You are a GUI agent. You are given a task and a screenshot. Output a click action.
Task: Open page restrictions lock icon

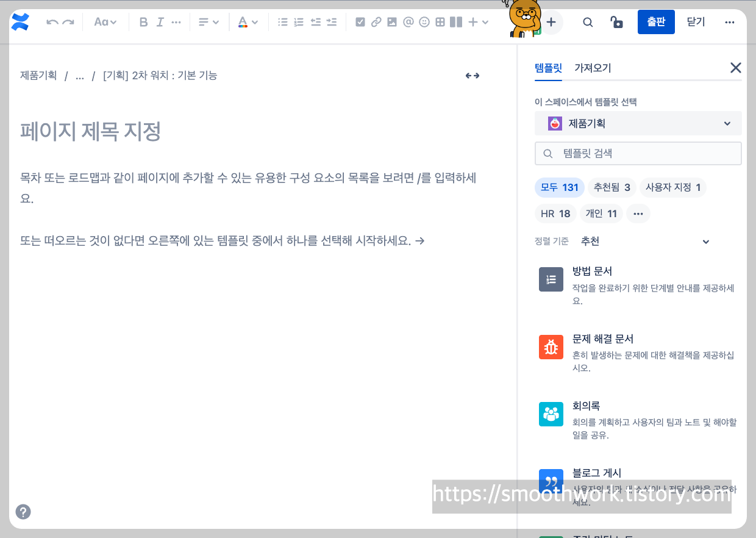pos(617,22)
